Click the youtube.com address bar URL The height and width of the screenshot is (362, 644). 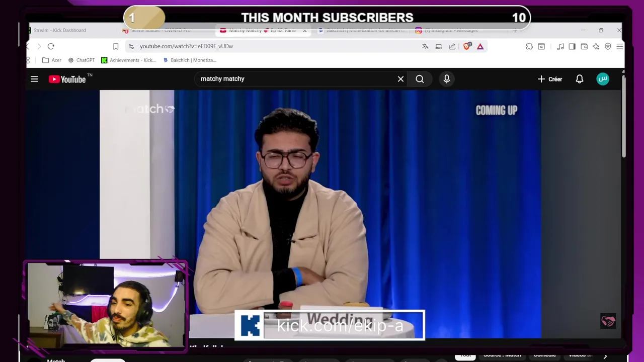(x=186, y=46)
